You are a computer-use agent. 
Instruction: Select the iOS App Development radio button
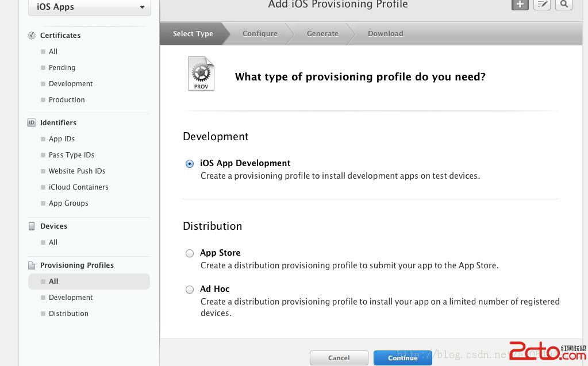click(x=190, y=164)
